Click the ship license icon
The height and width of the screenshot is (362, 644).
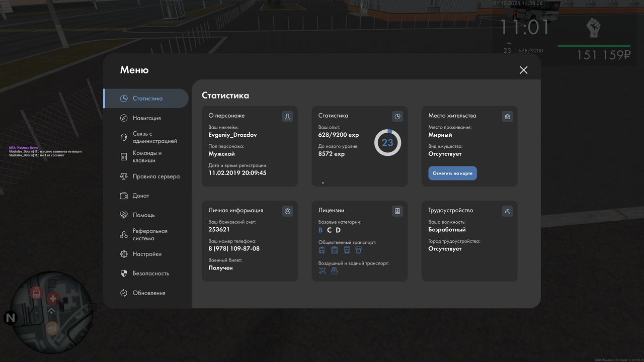click(x=334, y=271)
